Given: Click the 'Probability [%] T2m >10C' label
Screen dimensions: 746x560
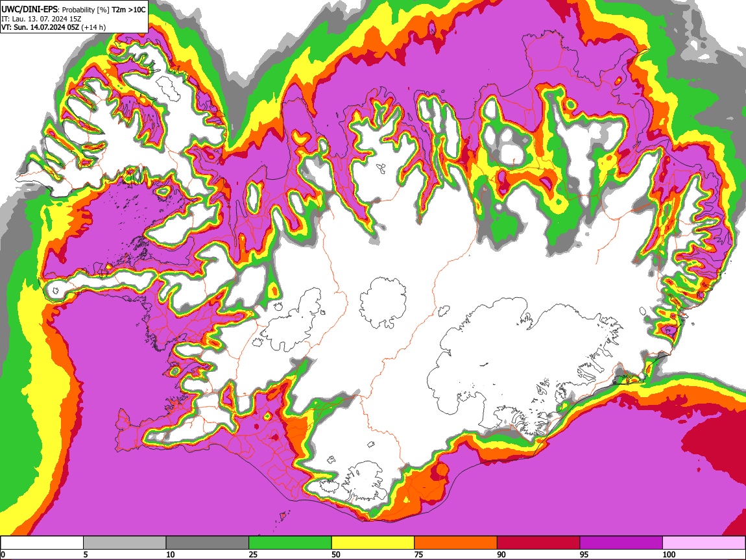Looking at the screenshot, I should click(x=104, y=10).
